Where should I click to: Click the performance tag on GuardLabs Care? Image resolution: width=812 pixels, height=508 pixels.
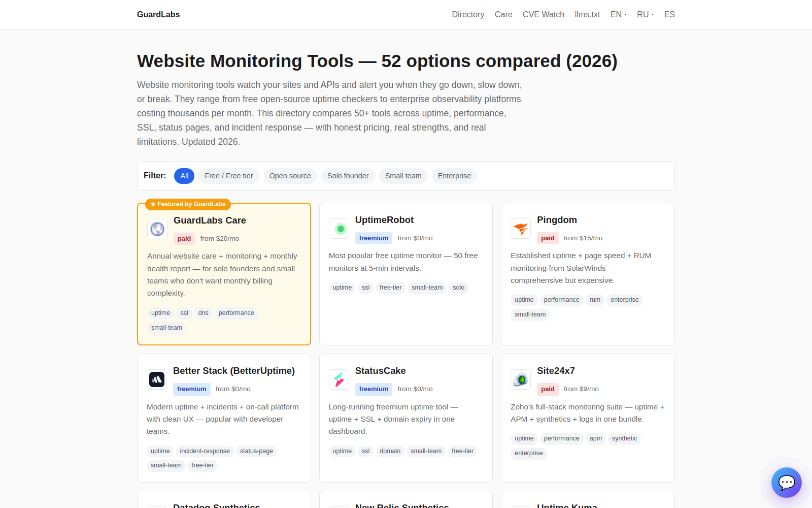[x=236, y=313]
